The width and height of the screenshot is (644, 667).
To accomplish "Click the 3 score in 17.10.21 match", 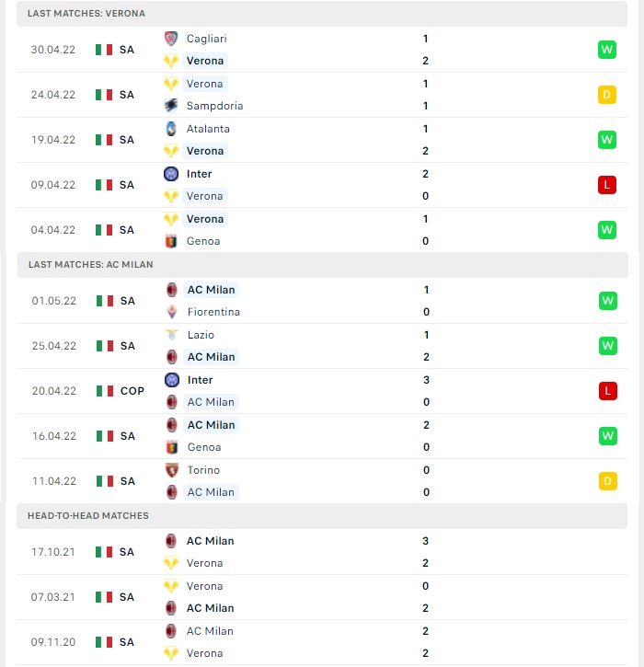I will click(425, 541).
